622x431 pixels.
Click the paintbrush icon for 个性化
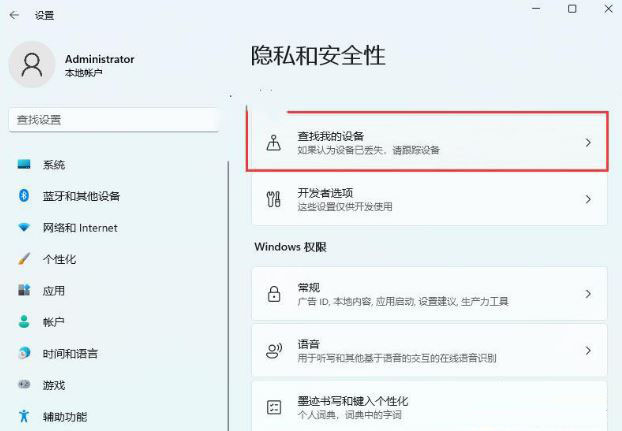coord(24,259)
